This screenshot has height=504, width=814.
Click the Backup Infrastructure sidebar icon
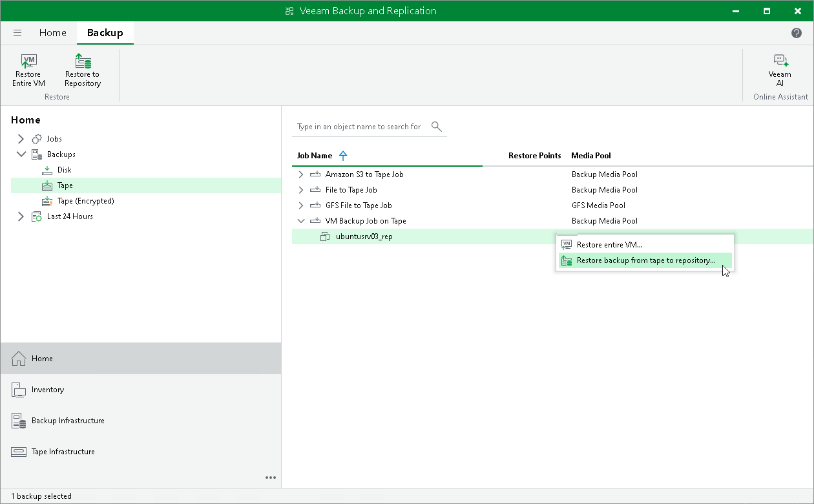pos(17,421)
